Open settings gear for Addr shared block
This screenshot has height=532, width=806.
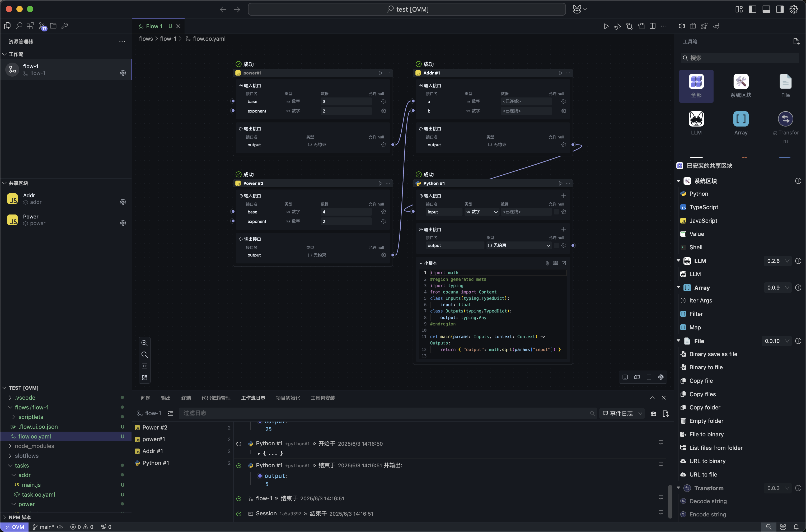[x=123, y=202]
